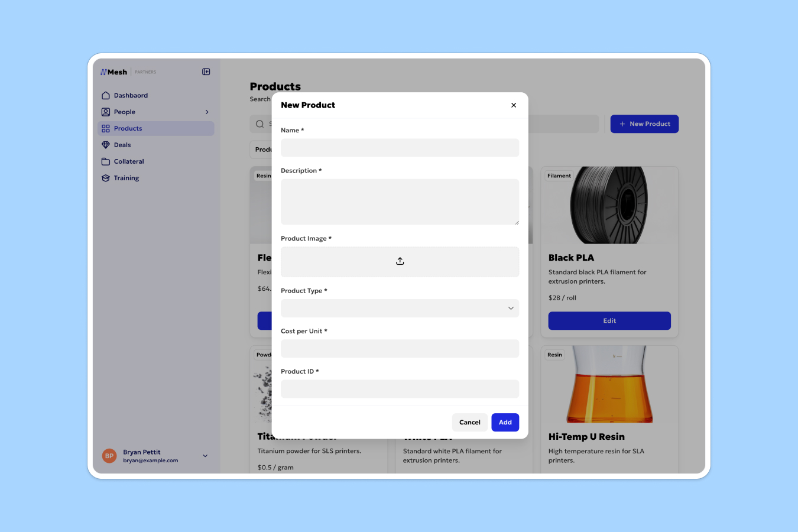Edit the Black PLA product
The height and width of the screenshot is (532, 798).
pos(609,321)
